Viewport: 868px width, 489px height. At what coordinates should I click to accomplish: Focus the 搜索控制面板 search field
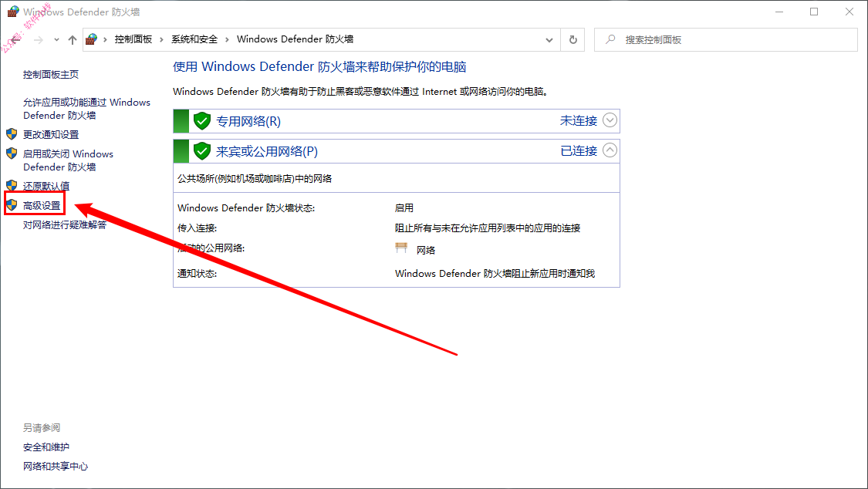(726, 40)
